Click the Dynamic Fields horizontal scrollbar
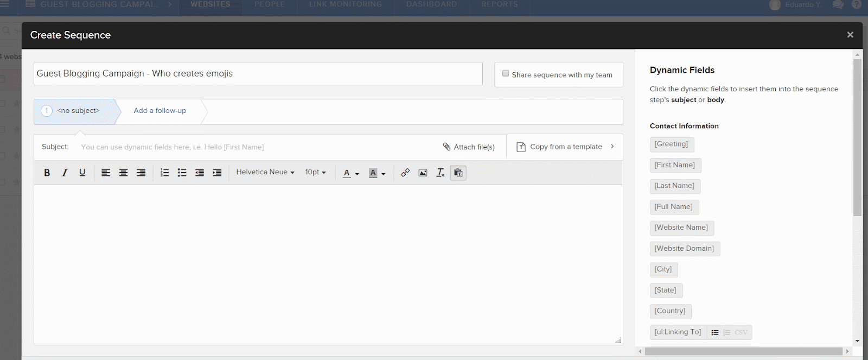 (744, 351)
